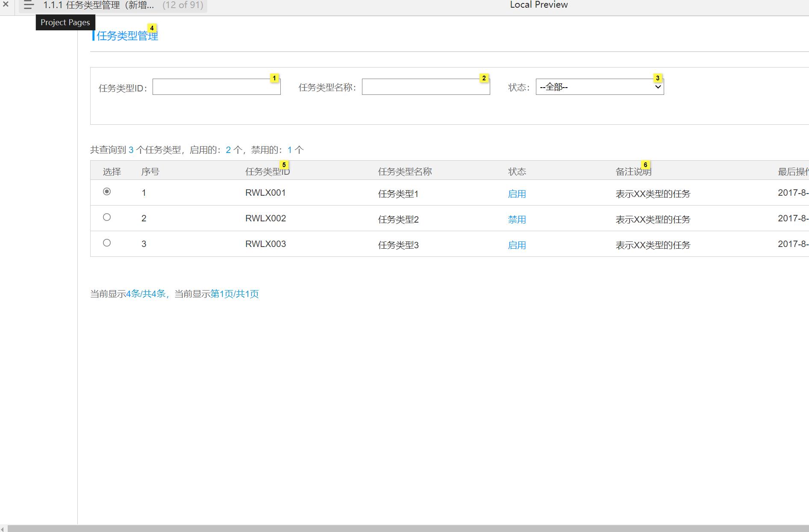Click remark text in row RWLX002
Viewport: 809px width, 532px height.
click(x=653, y=220)
